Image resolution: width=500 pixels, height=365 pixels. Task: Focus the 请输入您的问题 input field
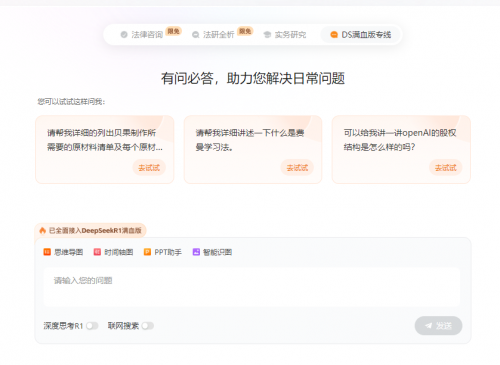click(x=252, y=287)
